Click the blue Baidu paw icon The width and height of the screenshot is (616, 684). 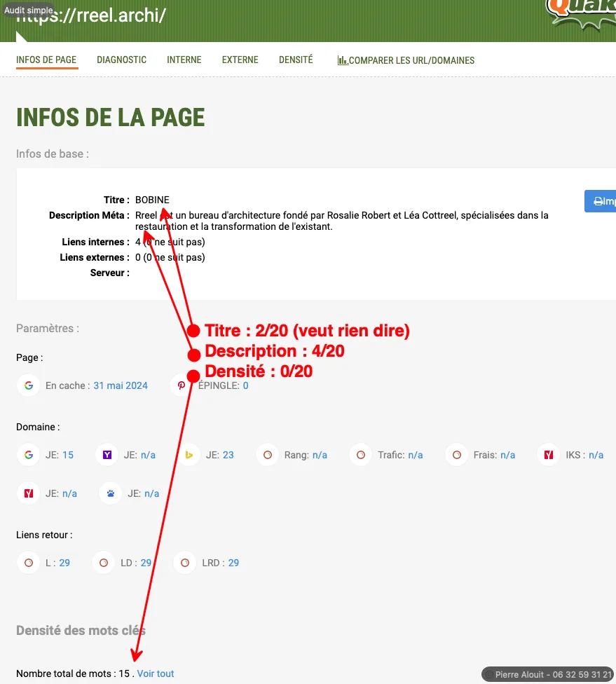click(111, 493)
